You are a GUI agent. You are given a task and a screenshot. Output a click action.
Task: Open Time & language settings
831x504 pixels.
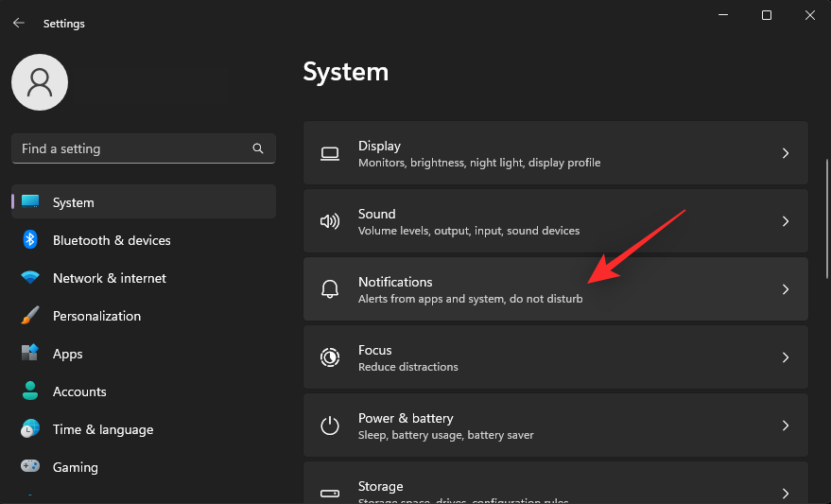point(102,429)
